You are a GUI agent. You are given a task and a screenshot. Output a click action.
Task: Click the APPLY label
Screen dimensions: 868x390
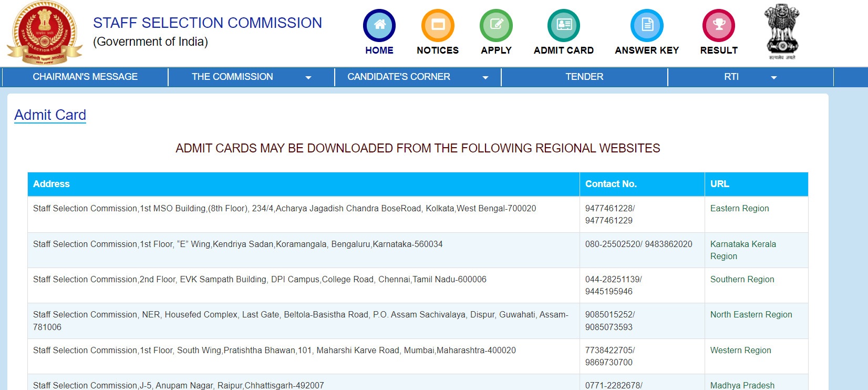pyautogui.click(x=496, y=50)
